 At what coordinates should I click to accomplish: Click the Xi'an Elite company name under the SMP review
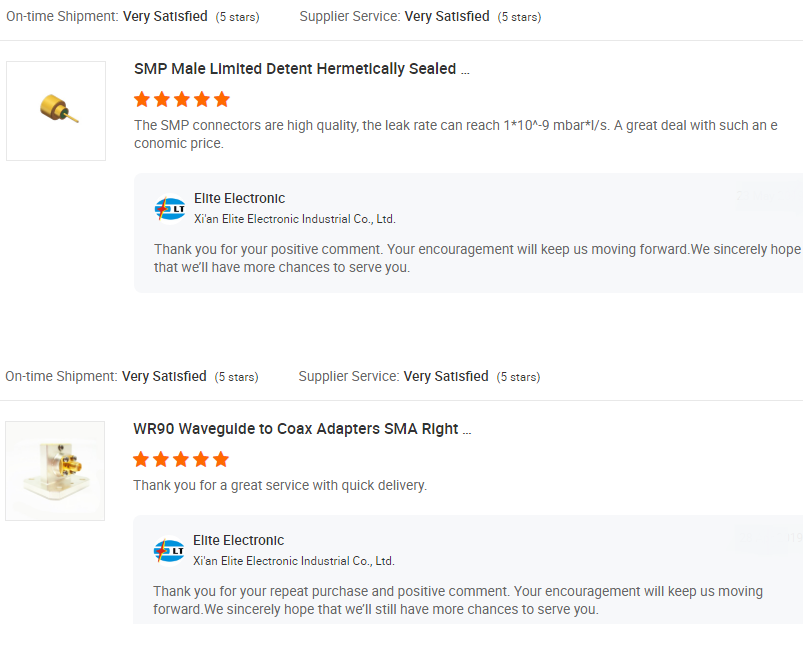pyautogui.click(x=294, y=219)
